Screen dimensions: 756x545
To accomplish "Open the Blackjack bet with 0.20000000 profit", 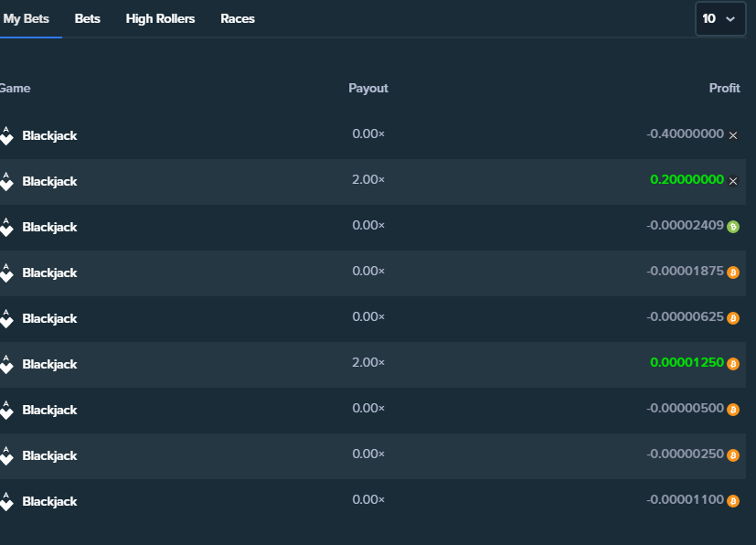I will click(49, 181).
